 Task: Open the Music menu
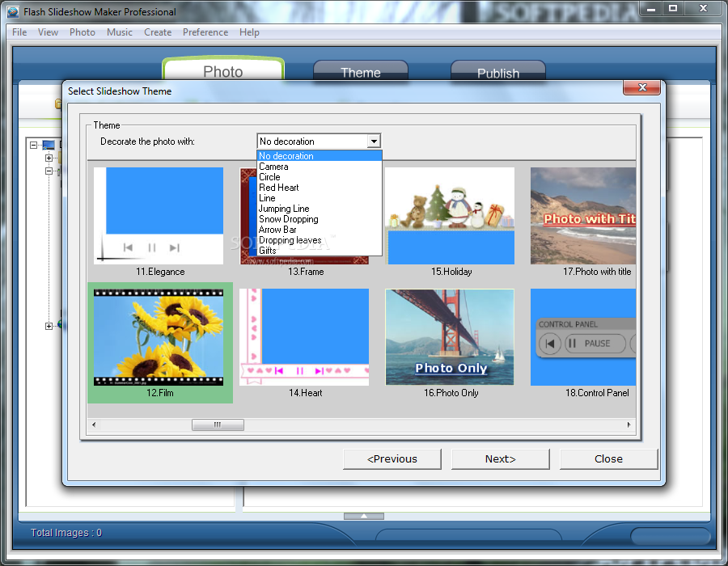click(119, 32)
